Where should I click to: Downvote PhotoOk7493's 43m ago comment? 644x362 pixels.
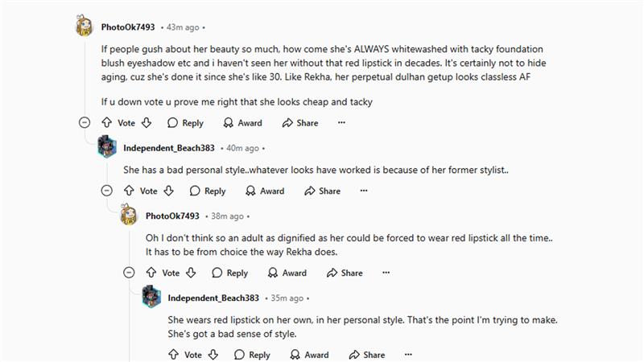147,122
